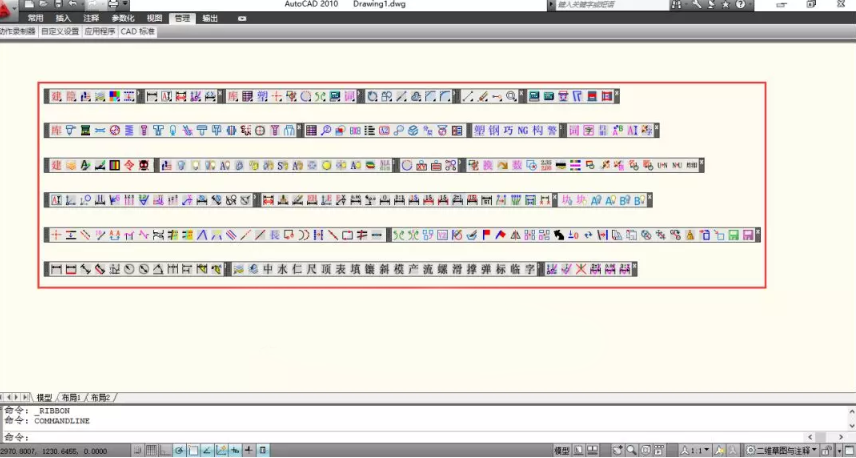856x458 pixels.
Task: Click the NG icon in second toolbar row
Action: coord(522,130)
